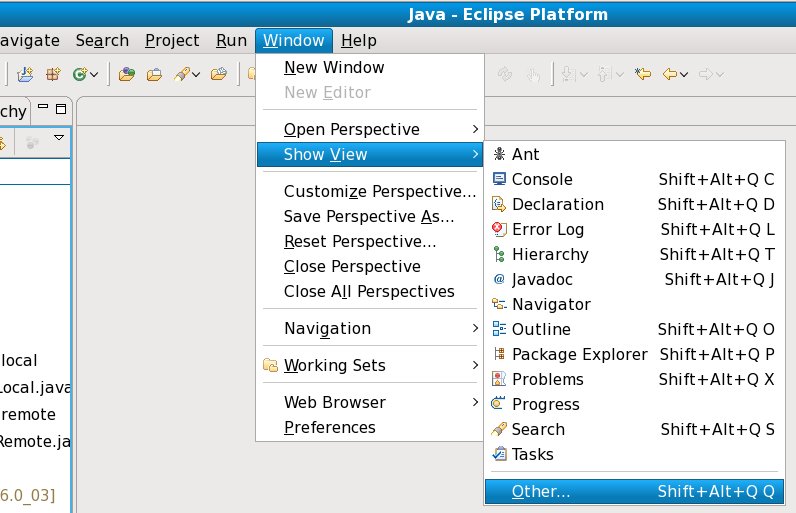796x513 pixels.
Task: Open the Ant view from the submenu
Action: [525, 154]
